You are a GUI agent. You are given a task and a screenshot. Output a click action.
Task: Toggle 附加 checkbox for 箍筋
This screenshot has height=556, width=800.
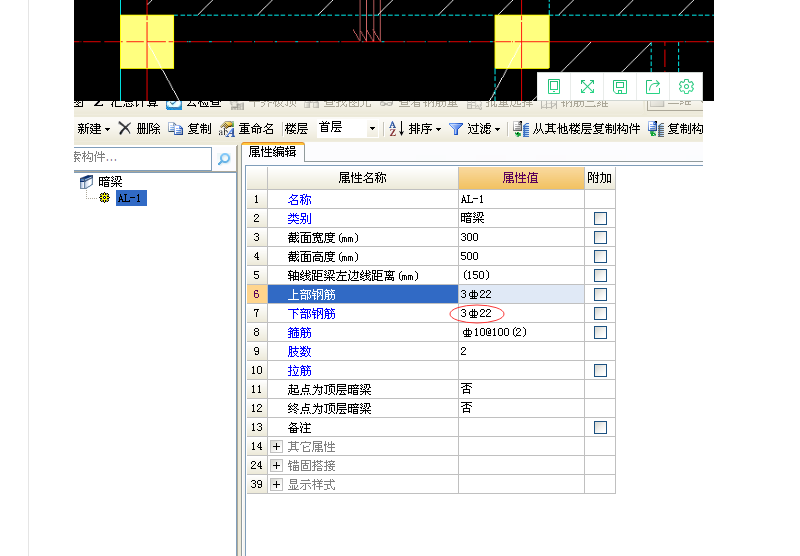600,333
